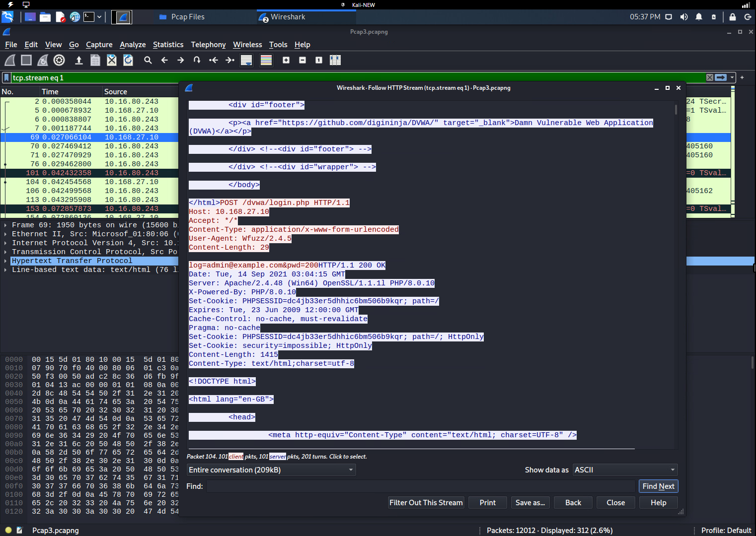Expand Hypertext Transfer Protocol row
The width and height of the screenshot is (756, 536).
(5, 261)
